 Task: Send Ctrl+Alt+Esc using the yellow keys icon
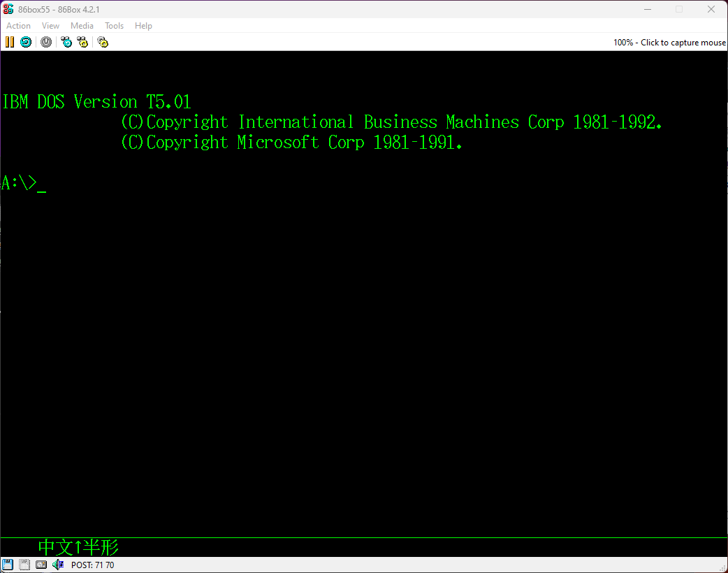[82, 42]
